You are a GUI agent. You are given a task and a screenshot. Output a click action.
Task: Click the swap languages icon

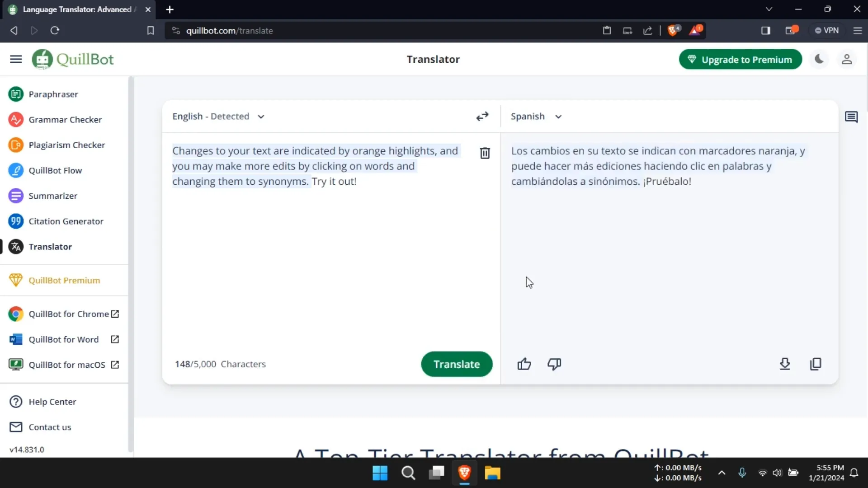pyautogui.click(x=482, y=116)
